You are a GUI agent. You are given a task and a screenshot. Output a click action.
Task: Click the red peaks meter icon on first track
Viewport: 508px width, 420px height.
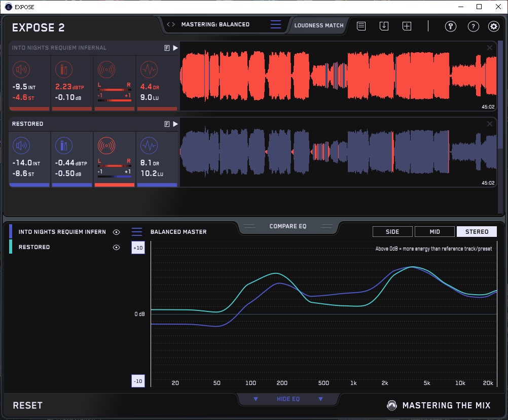64,69
